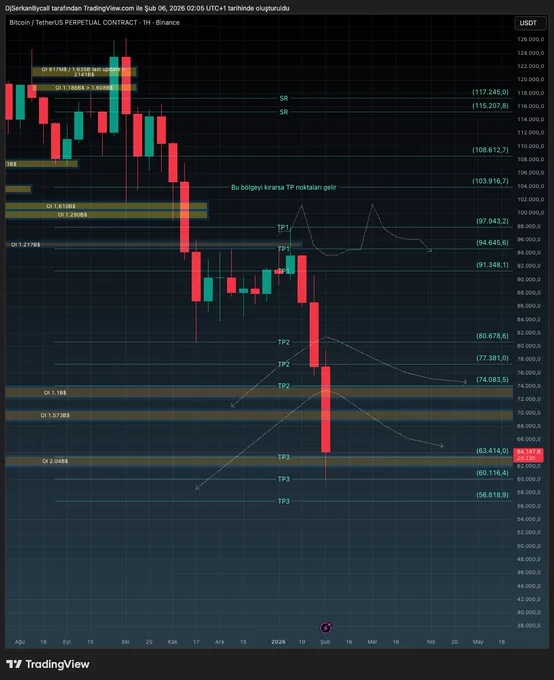
Task: Click the 'Kas' date on time axis
Action: tap(172, 642)
